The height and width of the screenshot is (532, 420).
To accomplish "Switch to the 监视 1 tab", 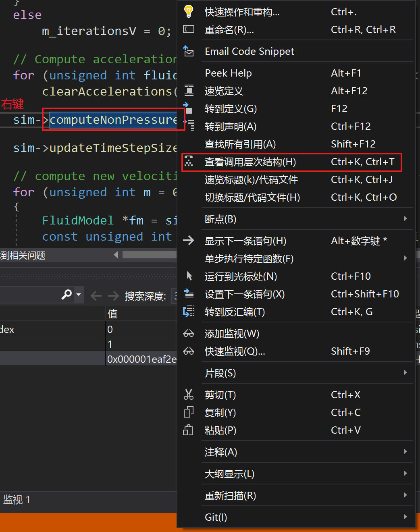I will coord(17,500).
